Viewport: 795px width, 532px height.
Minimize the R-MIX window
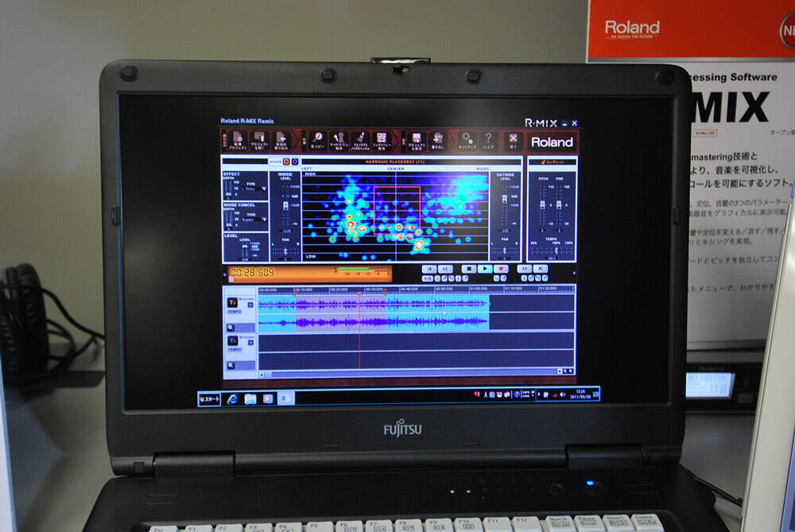[565, 123]
